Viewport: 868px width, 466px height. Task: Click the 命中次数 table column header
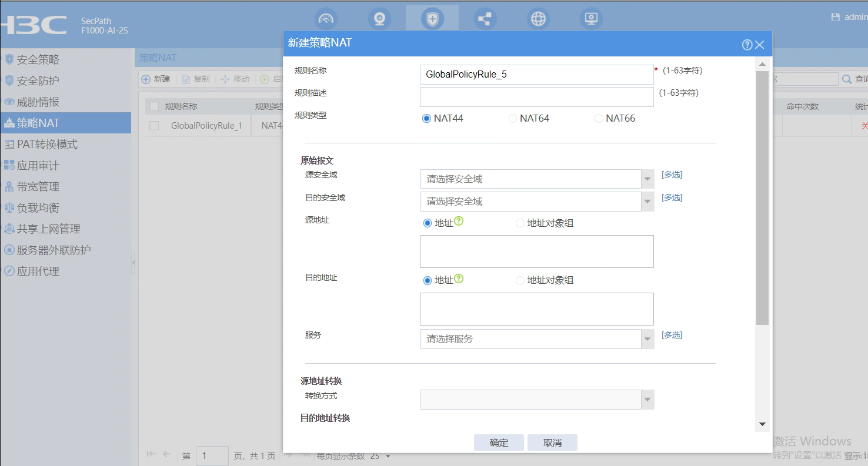tap(802, 106)
